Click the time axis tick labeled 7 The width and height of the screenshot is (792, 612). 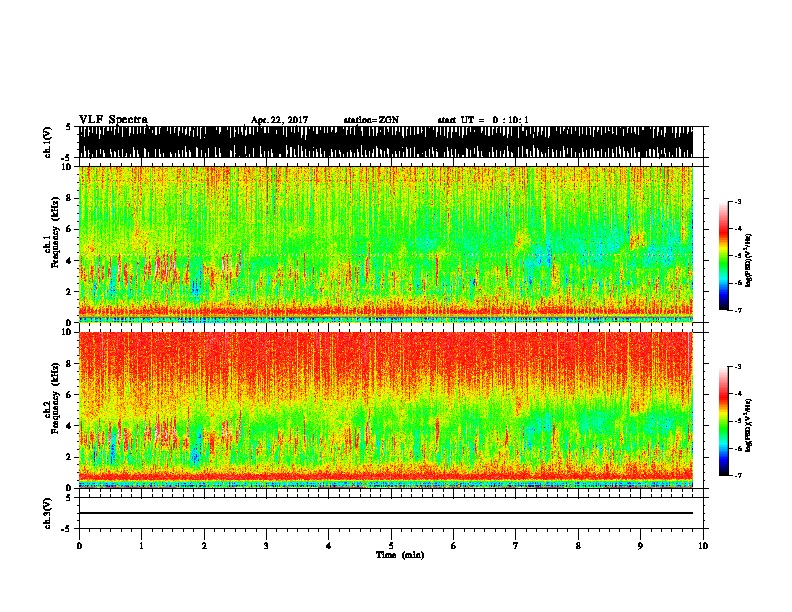516,546
